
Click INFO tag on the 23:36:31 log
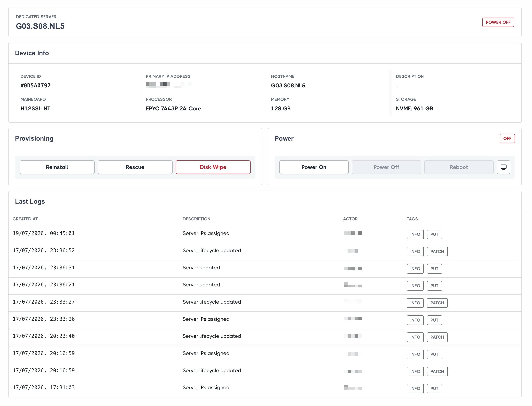coord(415,269)
